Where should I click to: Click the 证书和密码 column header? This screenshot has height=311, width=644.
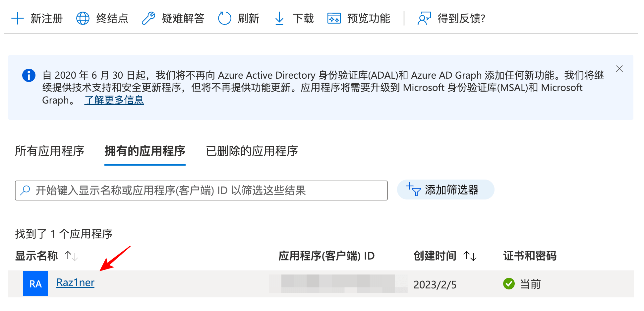tap(530, 256)
